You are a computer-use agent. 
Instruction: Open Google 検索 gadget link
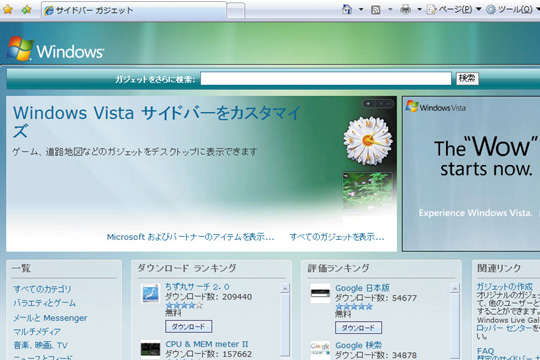359,345
